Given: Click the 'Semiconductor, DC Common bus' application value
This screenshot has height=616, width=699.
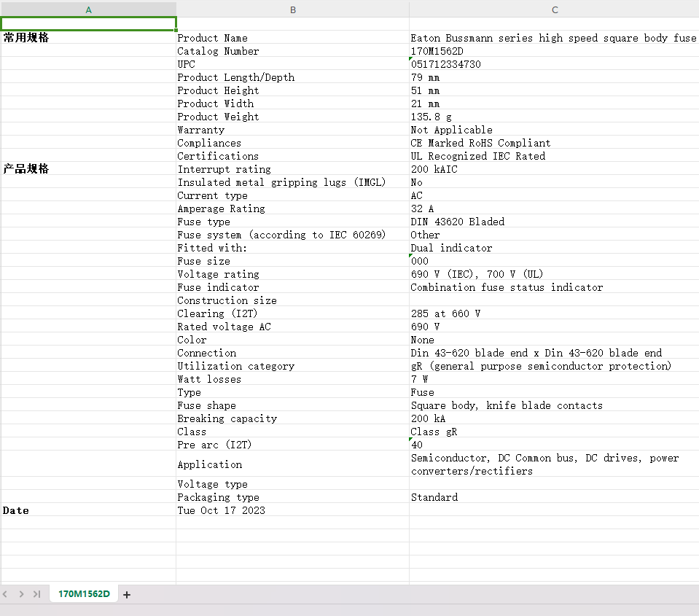Looking at the screenshot, I should point(554,464).
